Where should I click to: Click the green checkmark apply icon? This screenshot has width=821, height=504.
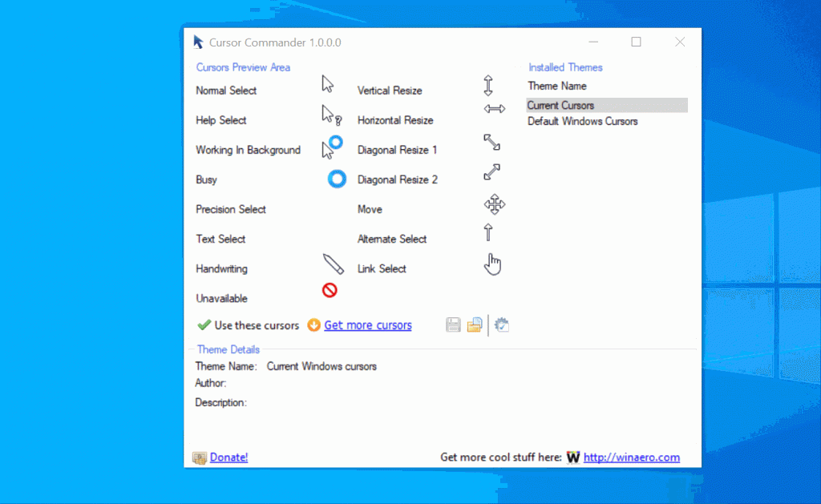click(x=204, y=325)
